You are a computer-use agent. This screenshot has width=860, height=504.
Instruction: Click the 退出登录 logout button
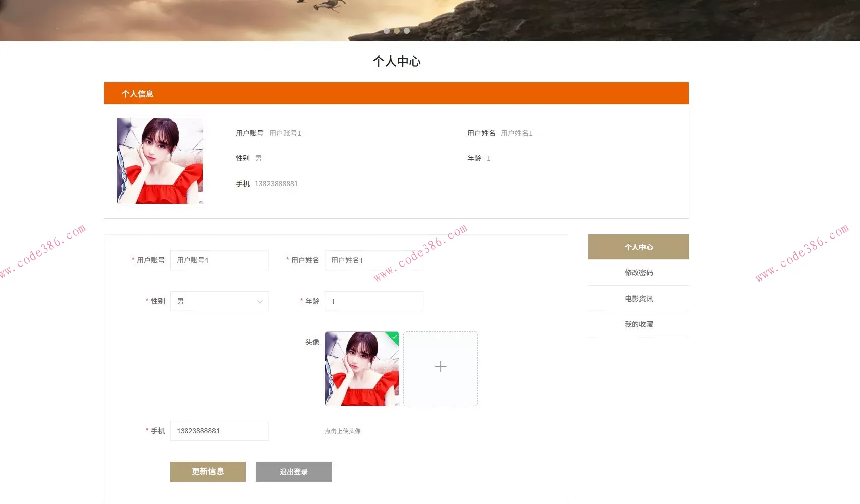tap(293, 471)
